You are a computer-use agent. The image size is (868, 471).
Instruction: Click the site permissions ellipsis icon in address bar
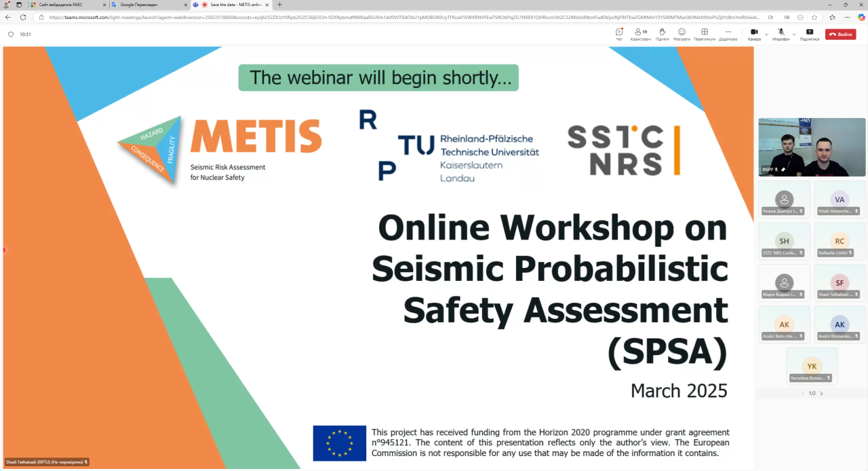pyautogui.click(x=801, y=17)
